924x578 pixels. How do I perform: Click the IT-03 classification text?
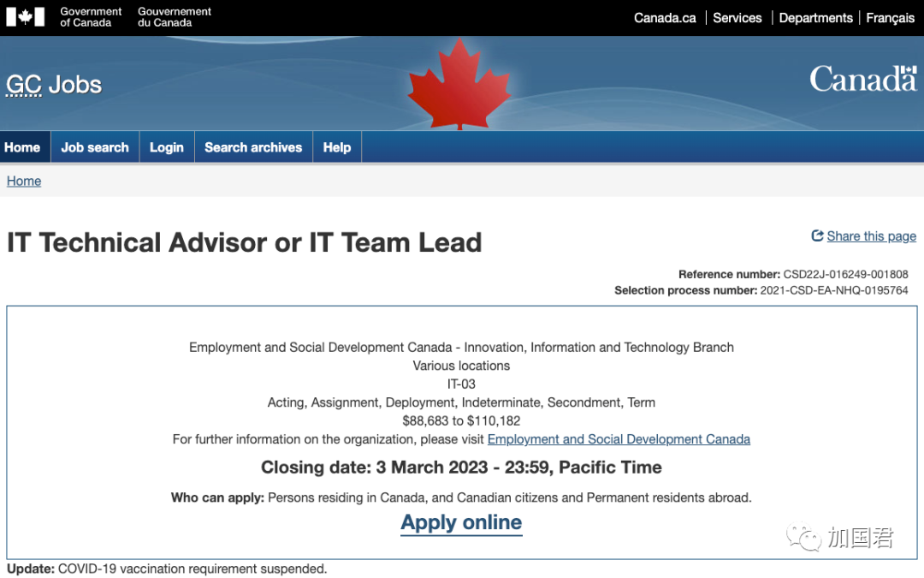point(461,384)
